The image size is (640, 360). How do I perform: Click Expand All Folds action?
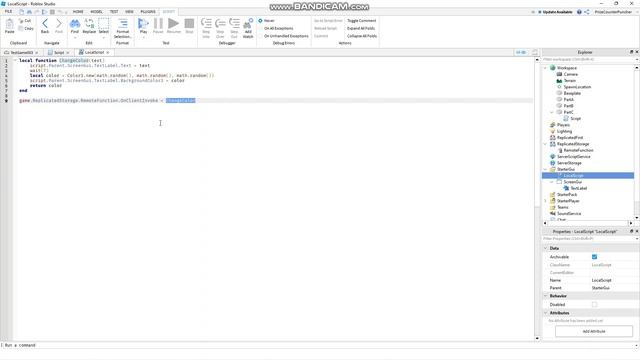click(361, 28)
